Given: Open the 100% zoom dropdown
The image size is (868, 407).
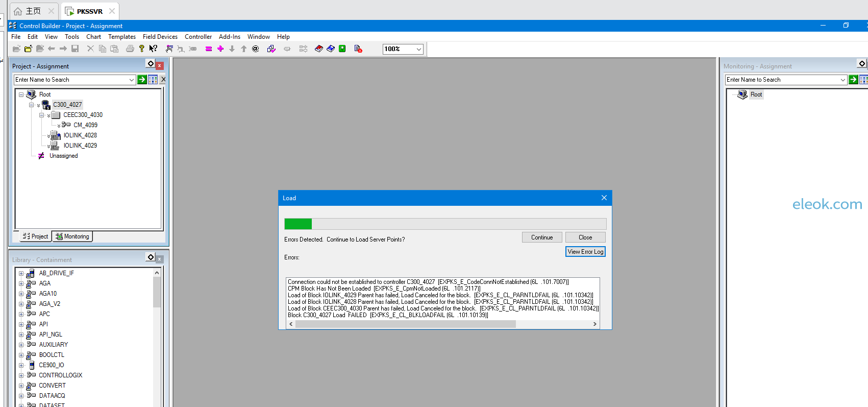Looking at the screenshot, I should 419,49.
